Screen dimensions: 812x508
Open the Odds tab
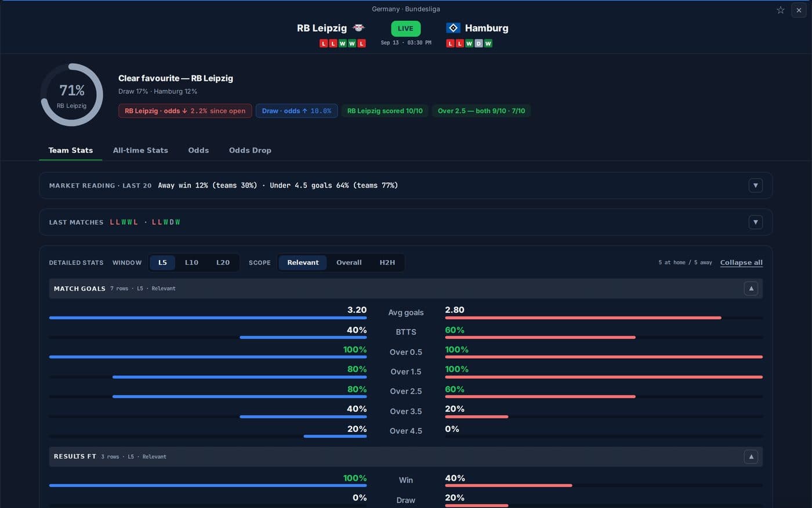pyautogui.click(x=198, y=150)
